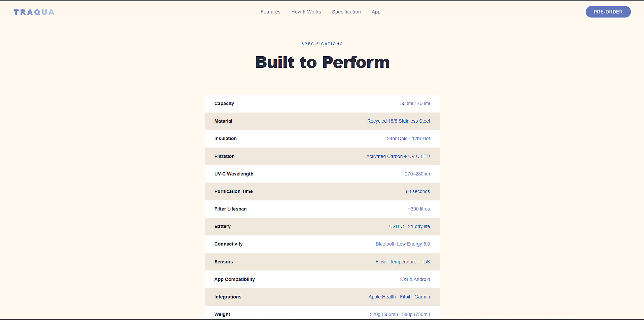The width and height of the screenshot is (644, 320).
Task: Click the 270–280nm wavelength value
Action: 417,174
